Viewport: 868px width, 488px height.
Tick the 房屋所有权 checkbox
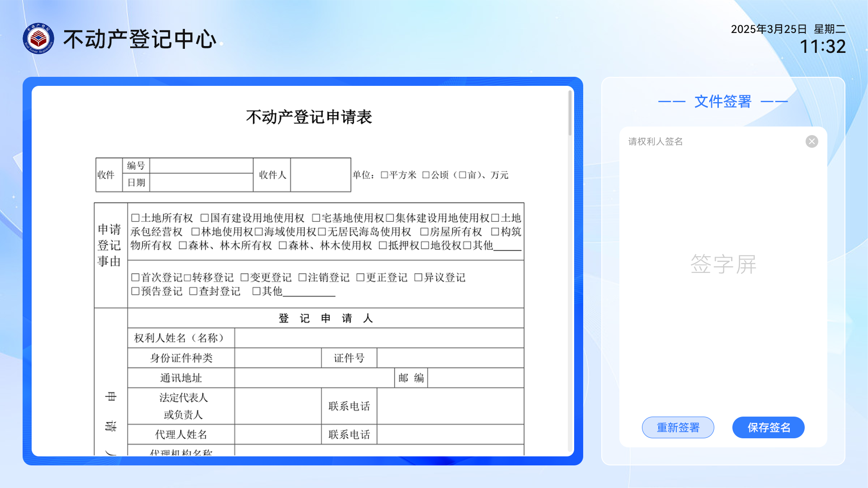(424, 232)
